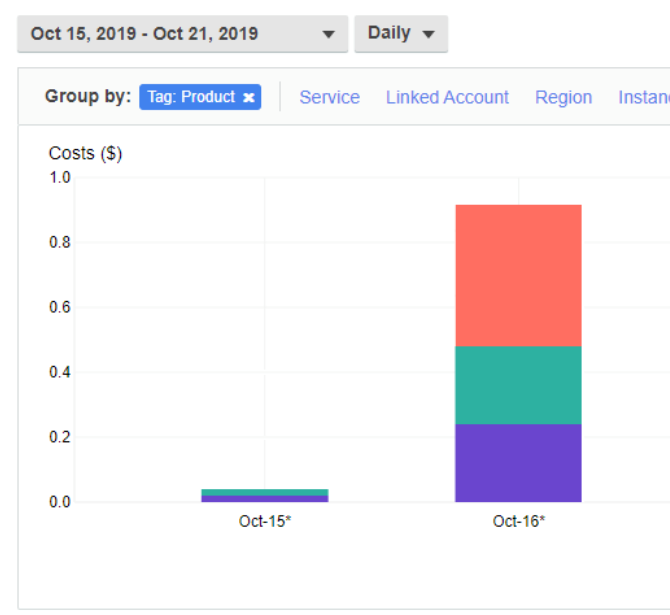Click the Tag: Product filter chip
Image resolution: width=670 pixels, height=615 pixels.
coord(191,97)
